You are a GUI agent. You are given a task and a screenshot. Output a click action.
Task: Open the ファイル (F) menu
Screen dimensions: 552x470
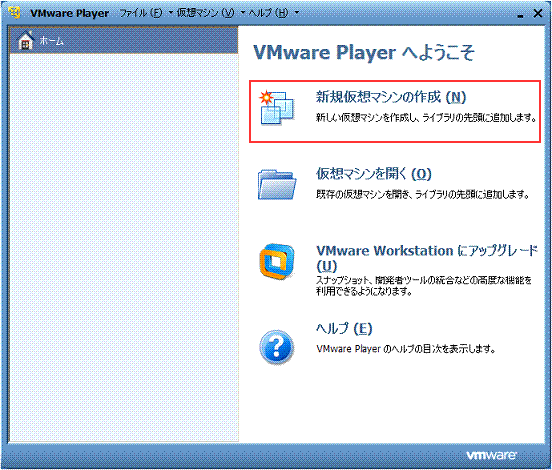[141, 13]
